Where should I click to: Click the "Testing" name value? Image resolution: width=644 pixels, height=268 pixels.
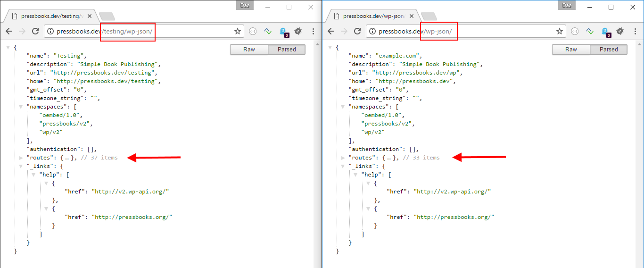[x=68, y=56]
